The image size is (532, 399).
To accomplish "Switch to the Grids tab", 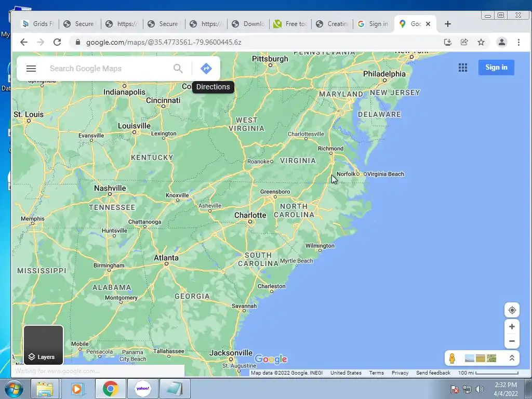I will pos(37,24).
